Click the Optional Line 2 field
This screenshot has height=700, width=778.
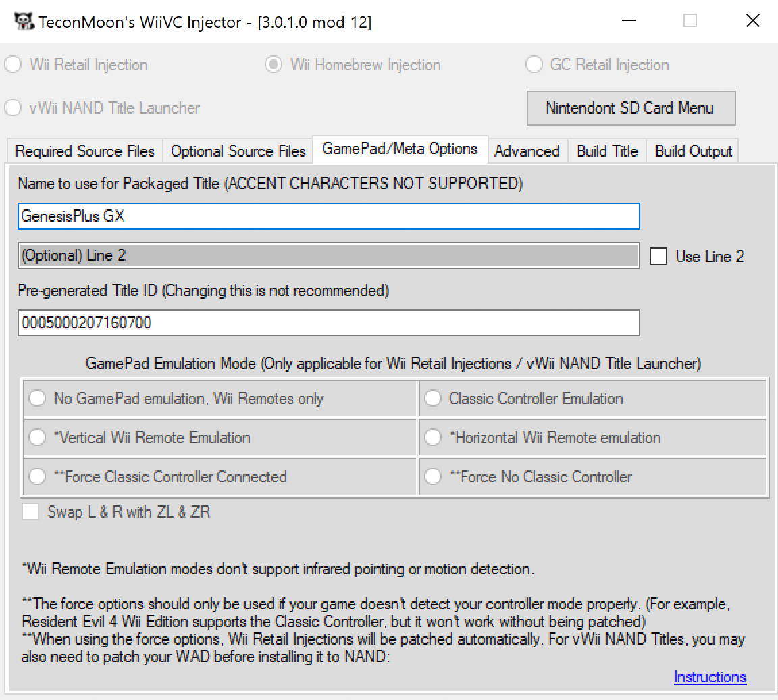(x=328, y=255)
